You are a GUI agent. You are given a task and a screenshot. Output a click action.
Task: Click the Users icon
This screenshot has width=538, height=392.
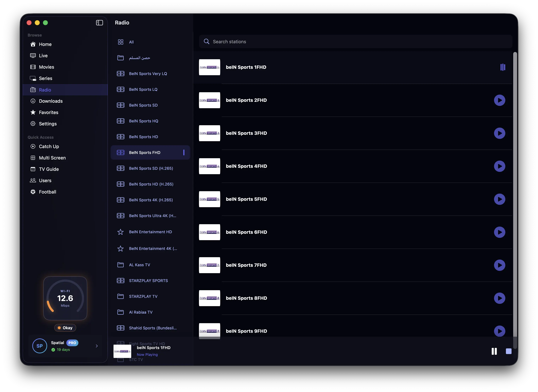pyautogui.click(x=33, y=181)
